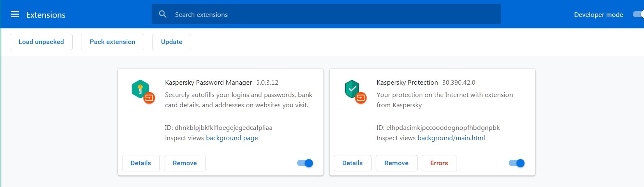Remove the Kaspersky Protection extension

(x=396, y=163)
